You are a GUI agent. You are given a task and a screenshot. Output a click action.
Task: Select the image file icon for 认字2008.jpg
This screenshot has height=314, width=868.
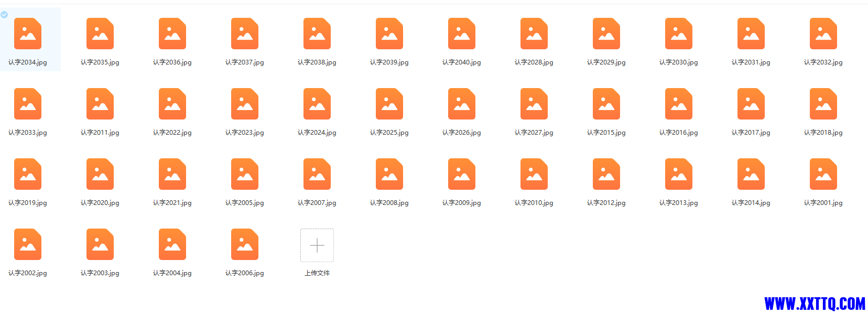click(389, 174)
